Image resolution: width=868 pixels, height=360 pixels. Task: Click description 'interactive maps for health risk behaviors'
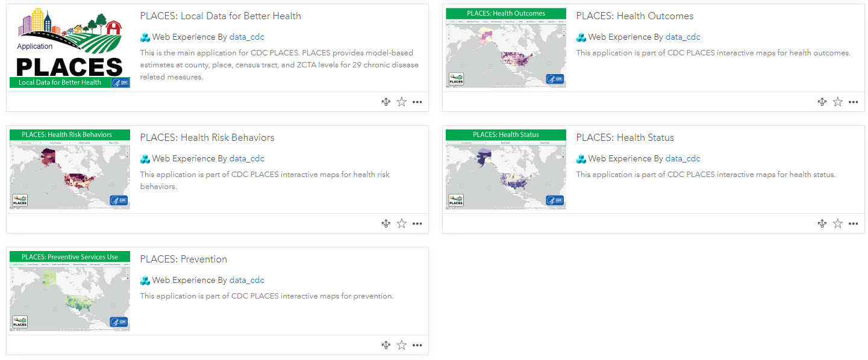click(x=265, y=181)
